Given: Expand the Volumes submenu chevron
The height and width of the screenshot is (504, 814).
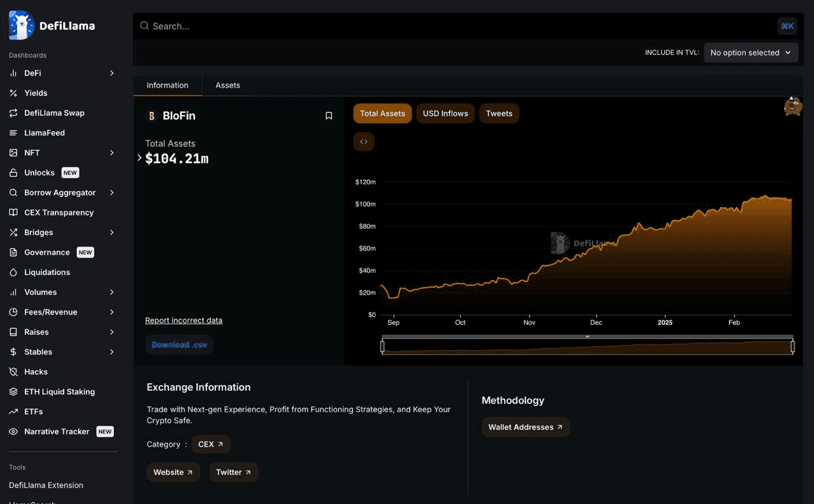Looking at the screenshot, I should (x=112, y=292).
